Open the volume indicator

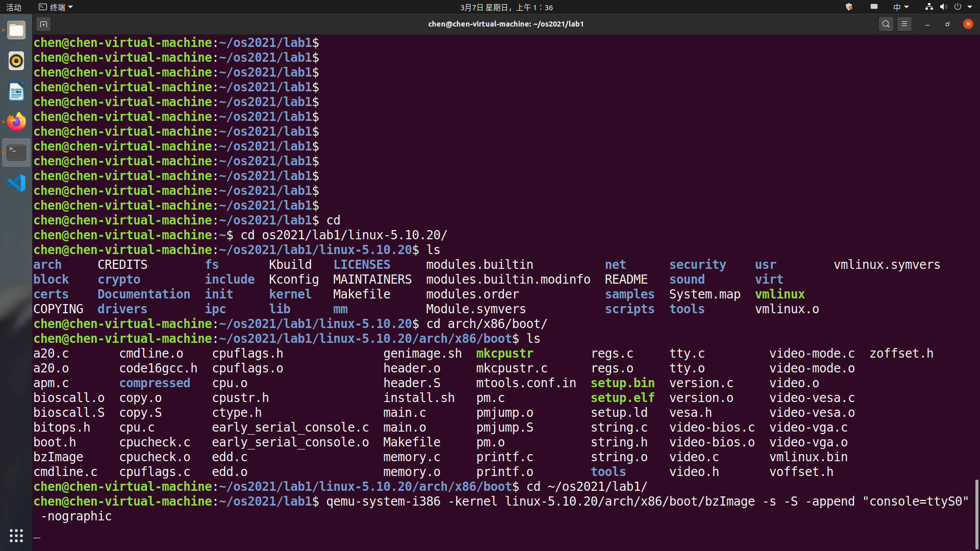[943, 7]
